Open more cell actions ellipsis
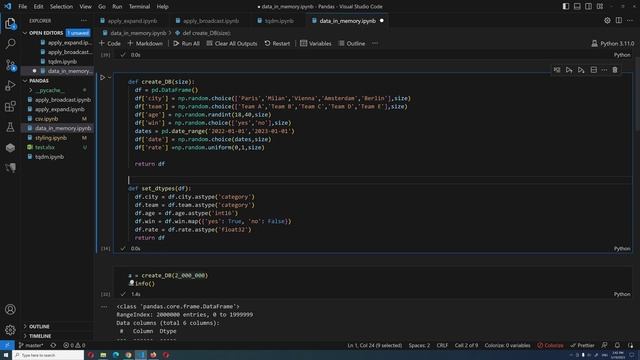This screenshot has height=360, width=640. tap(604, 70)
